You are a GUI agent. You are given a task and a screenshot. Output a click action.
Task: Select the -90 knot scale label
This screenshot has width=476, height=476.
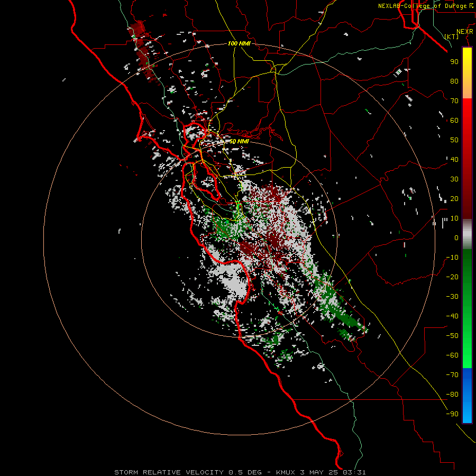[452, 414]
